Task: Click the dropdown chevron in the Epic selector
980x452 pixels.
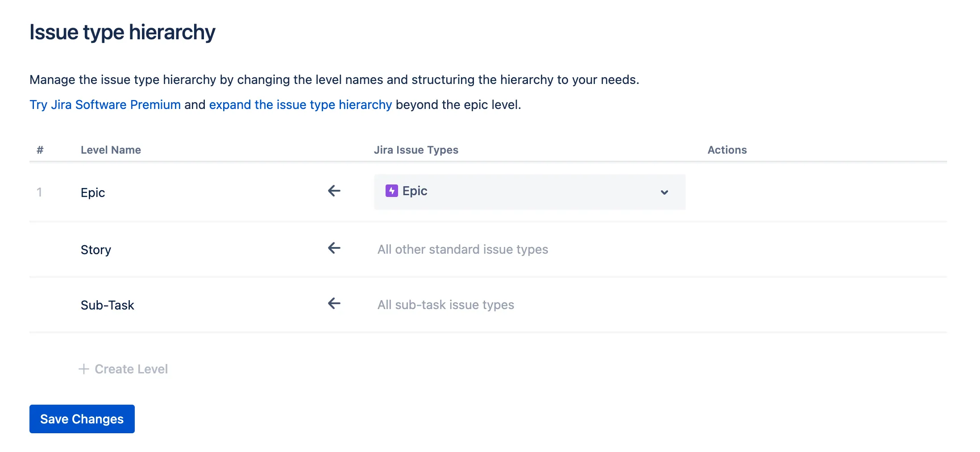Action: 664,192
